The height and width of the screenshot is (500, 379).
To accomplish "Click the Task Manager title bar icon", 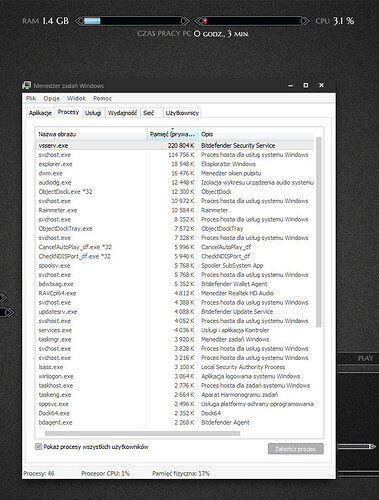I will (x=27, y=85).
